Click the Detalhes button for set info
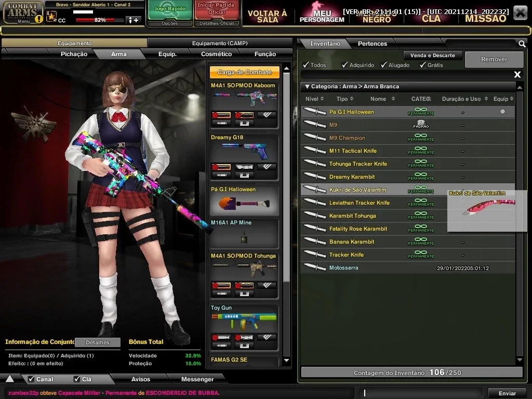The image size is (532, 399). coord(97,342)
